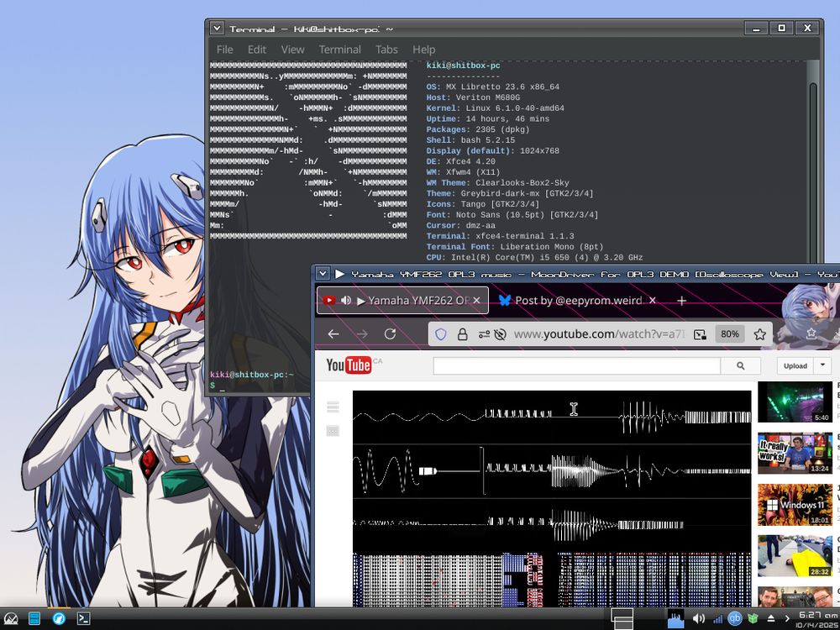Reset the 80% zoom level
This screenshot has width=840, height=630.
pos(730,334)
